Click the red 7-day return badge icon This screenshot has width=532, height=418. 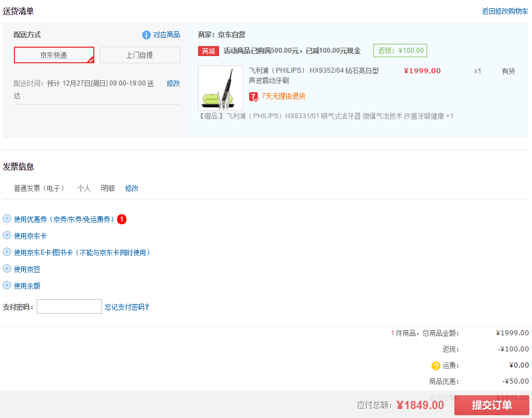pyautogui.click(x=254, y=97)
